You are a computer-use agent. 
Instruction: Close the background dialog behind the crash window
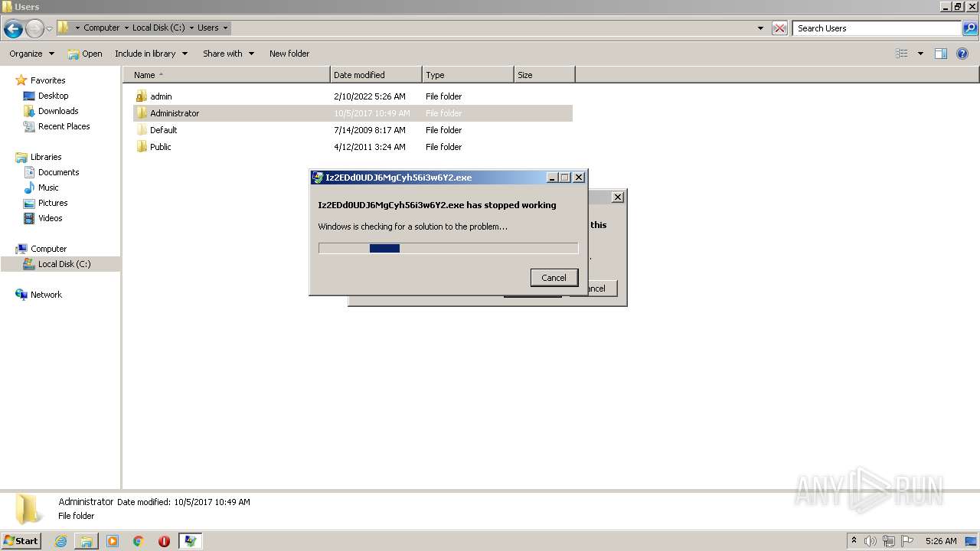click(x=618, y=197)
